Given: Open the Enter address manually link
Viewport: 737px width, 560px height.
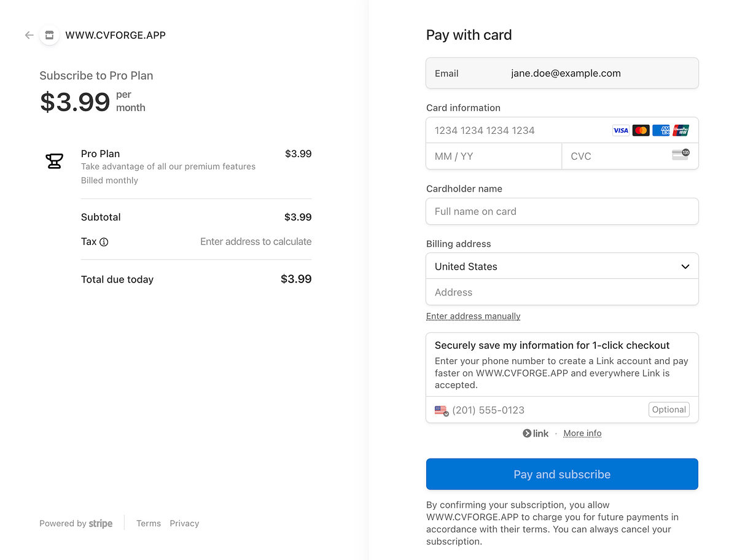Looking at the screenshot, I should [x=473, y=316].
